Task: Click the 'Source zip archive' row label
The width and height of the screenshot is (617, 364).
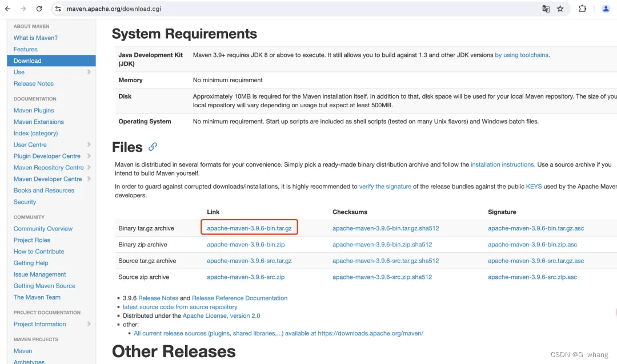Action: click(x=143, y=277)
